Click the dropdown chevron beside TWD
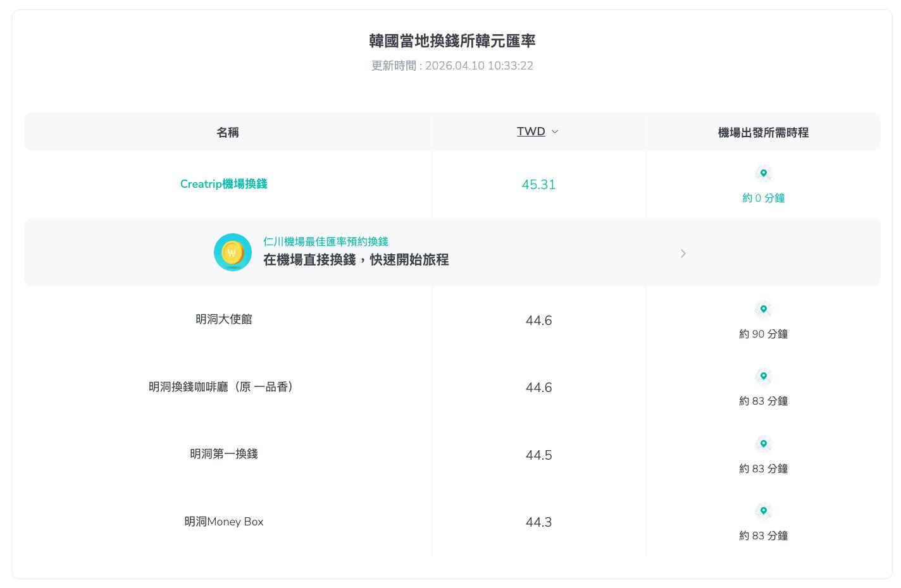 tap(555, 132)
